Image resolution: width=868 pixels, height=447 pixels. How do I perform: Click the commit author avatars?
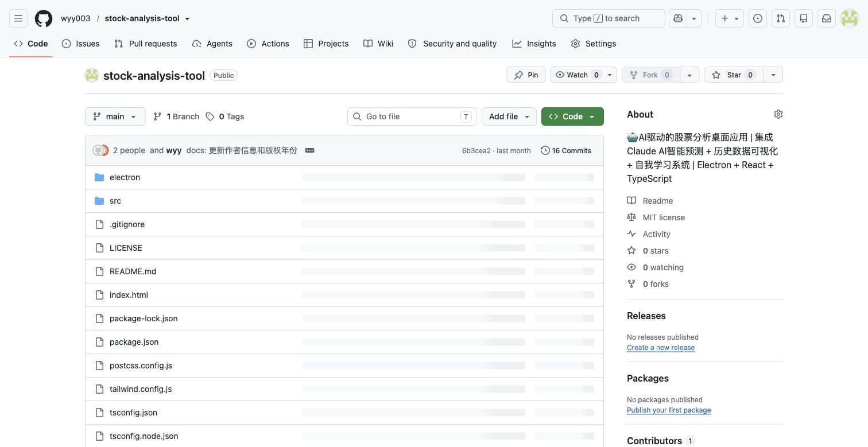pyautogui.click(x=101, y=150)
